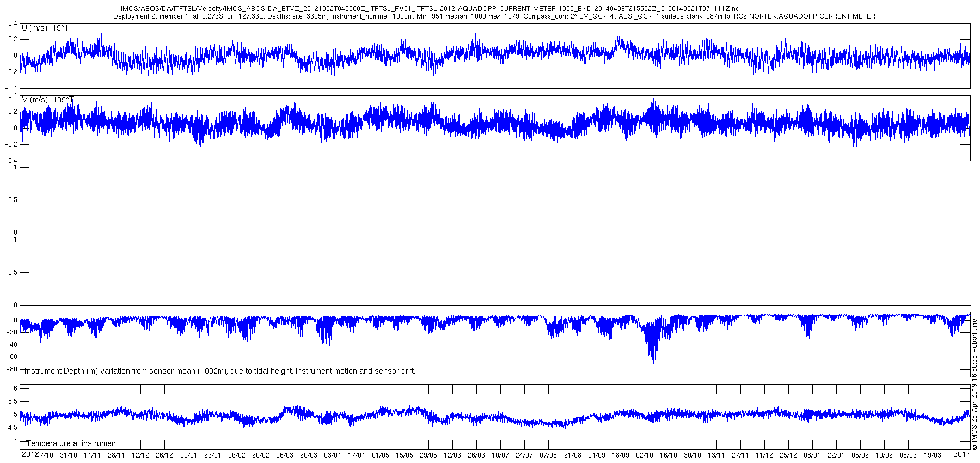
Task: Click the '16/10' date tick label
Action: [x=669, y=455]
